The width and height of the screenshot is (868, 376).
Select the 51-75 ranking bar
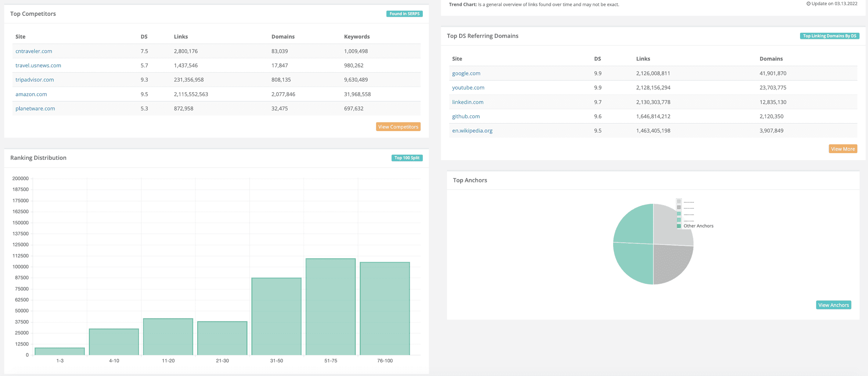click(331, 307)
